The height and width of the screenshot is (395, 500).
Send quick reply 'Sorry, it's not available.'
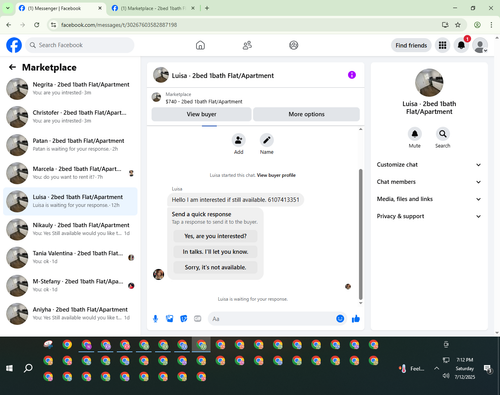[215, 267]
